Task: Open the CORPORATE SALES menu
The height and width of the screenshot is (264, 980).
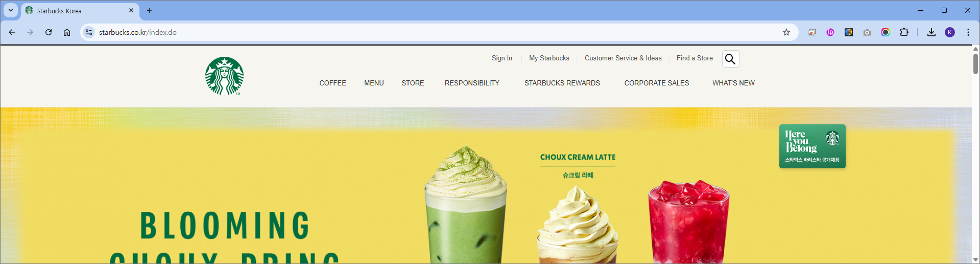Action: point(656,83)
